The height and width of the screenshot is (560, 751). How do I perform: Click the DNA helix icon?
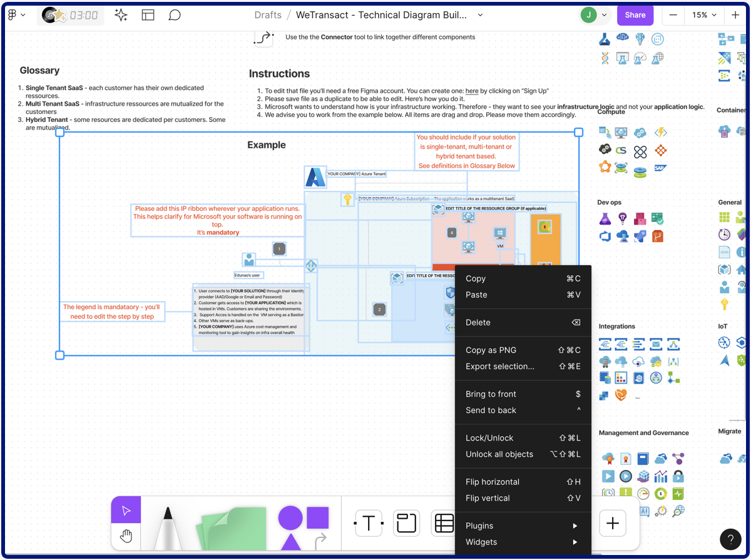click(605, 58)
